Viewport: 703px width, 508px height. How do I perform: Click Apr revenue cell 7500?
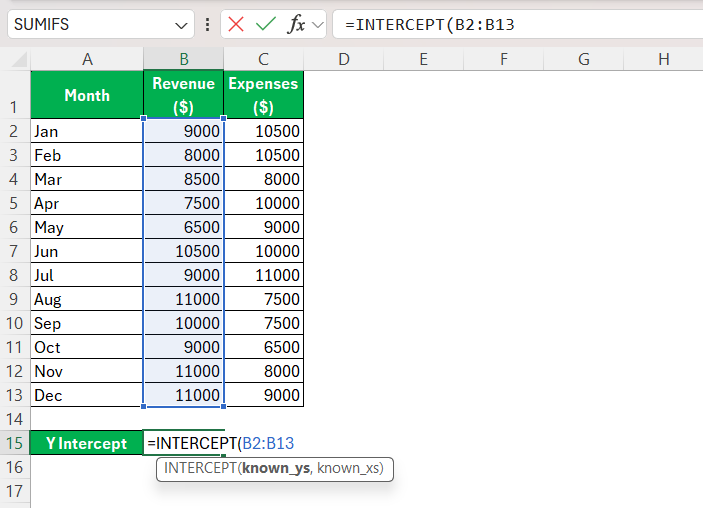(183, 203)
